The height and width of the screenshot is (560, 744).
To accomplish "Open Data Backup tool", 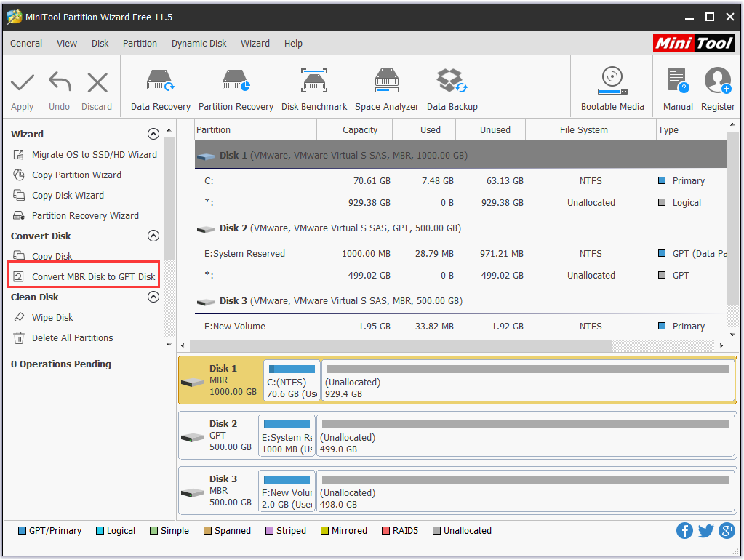I will tap(452, 90).
